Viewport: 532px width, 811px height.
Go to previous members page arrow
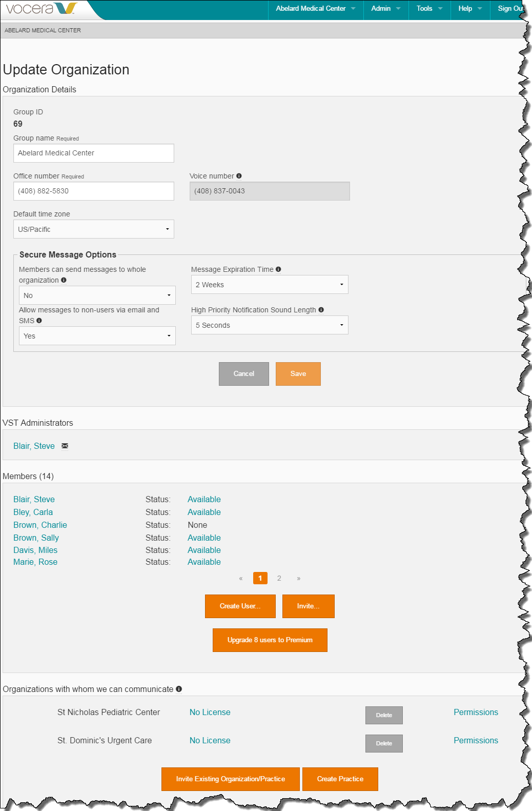pyautogui.click(x=241, y=578)
